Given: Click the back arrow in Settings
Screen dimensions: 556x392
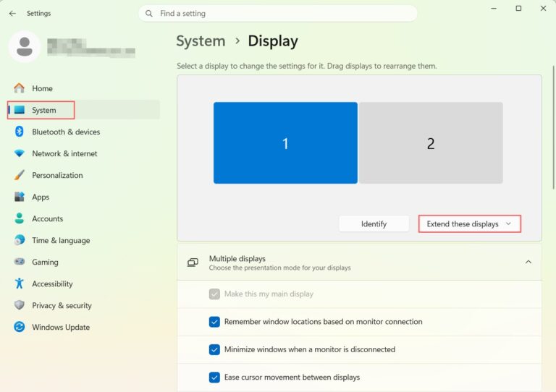Looking at the screenshot, I should pos(12,14).
